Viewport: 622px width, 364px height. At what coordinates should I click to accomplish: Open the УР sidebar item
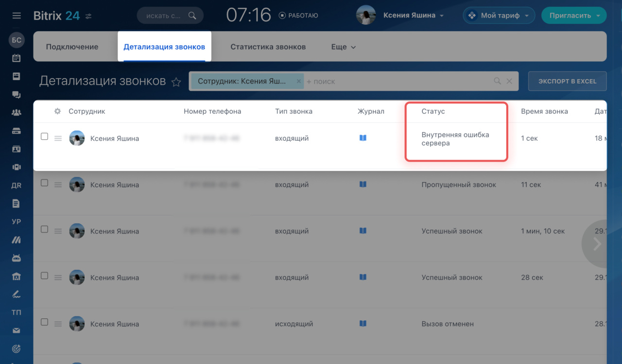click(x=17, y=222)
